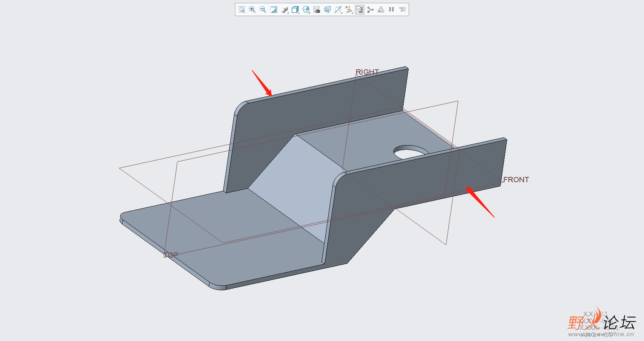The height and width of the screenshot is (341, 644).
Task: Toggle the spin center icon
Action: pyautogui.click(x=370, y=9)
